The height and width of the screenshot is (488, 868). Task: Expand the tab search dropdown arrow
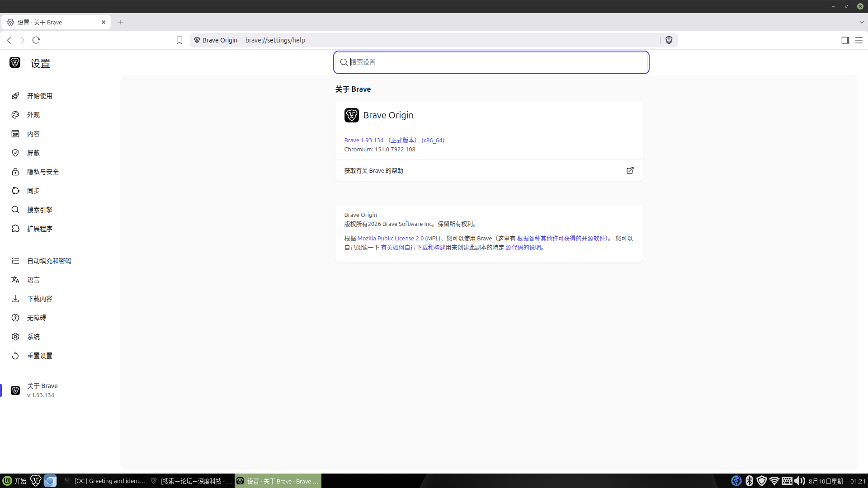pyautogui.click(x=861, y=22)
